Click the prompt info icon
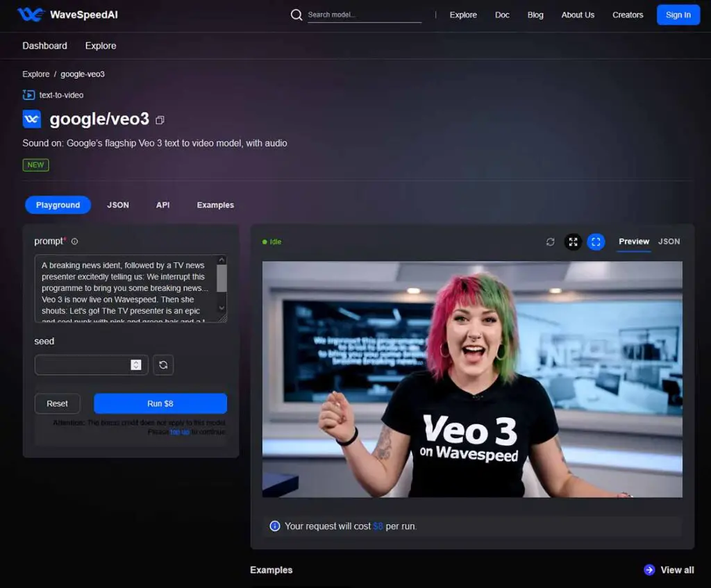This screenshot has width=711, height=588. [x=74, y=242]
